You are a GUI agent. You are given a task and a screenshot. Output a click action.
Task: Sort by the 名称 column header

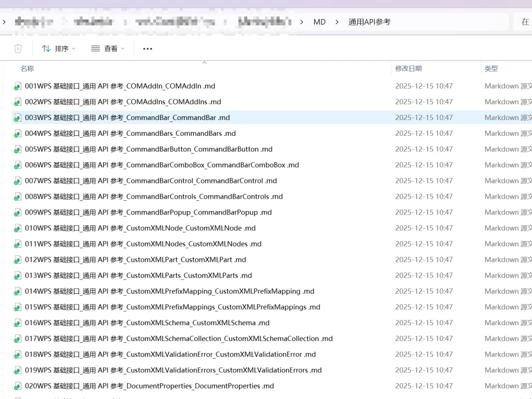(27, 68)
